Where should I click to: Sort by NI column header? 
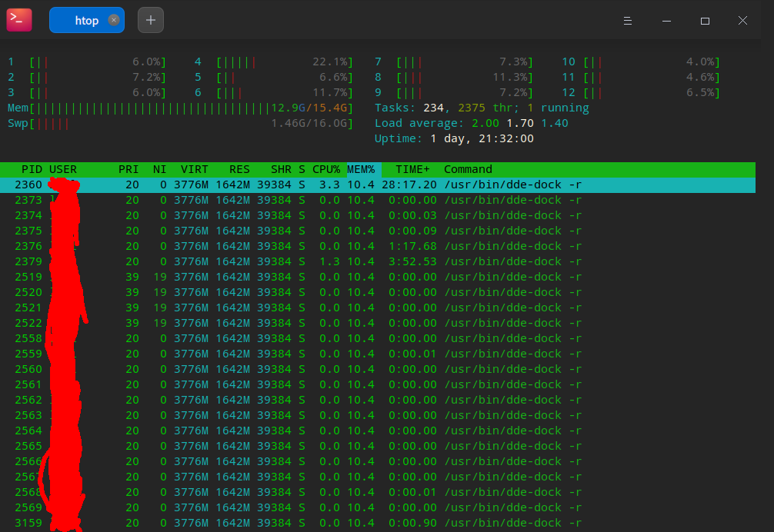coord(159,170)
